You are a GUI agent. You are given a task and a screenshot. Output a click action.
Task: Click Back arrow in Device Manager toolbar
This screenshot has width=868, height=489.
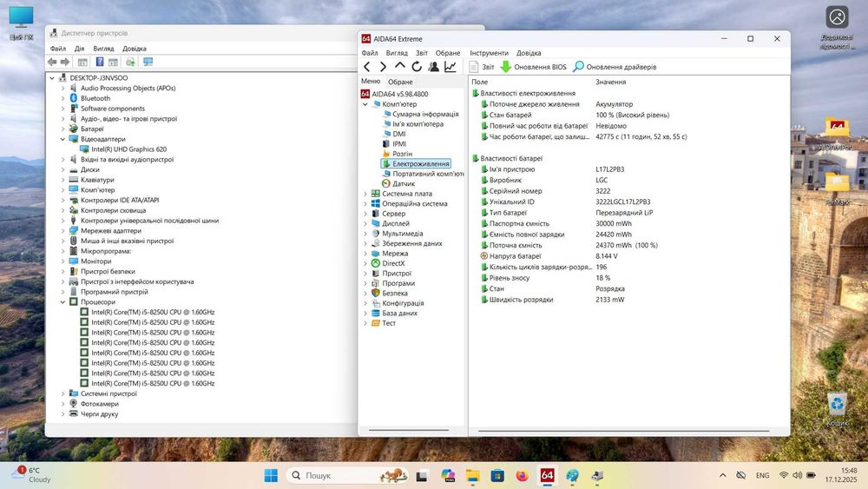click(52, 62)
